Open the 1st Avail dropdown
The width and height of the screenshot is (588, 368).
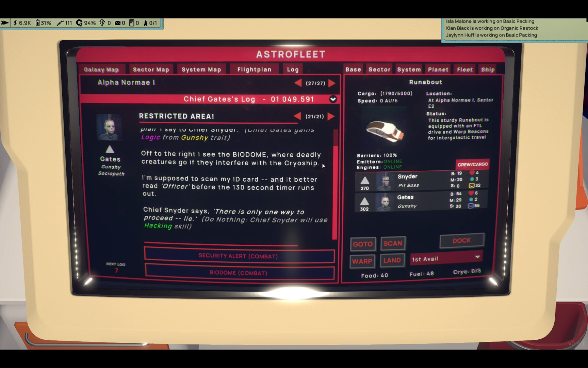click(x=446, y=259)
